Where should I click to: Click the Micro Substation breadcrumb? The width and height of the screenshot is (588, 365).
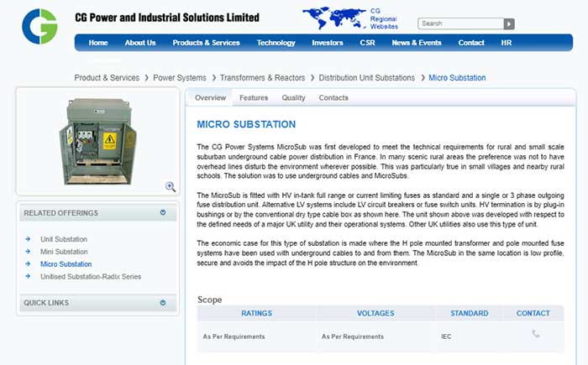tap(457, 77)
